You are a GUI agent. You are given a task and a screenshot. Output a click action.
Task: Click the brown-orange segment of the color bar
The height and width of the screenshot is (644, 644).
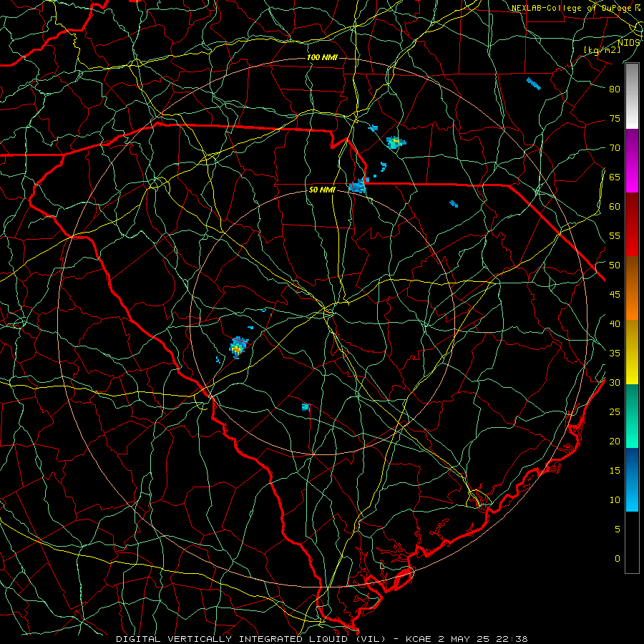[x=632, y=288]
